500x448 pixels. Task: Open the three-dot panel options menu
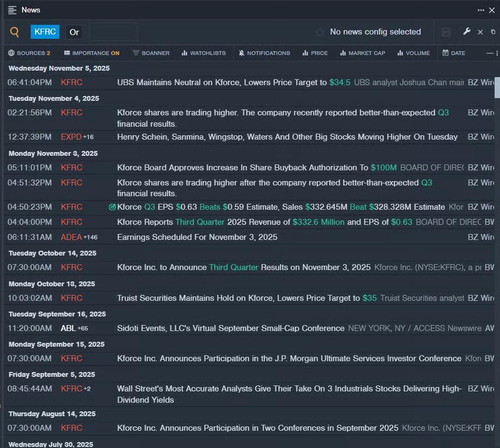481,10
